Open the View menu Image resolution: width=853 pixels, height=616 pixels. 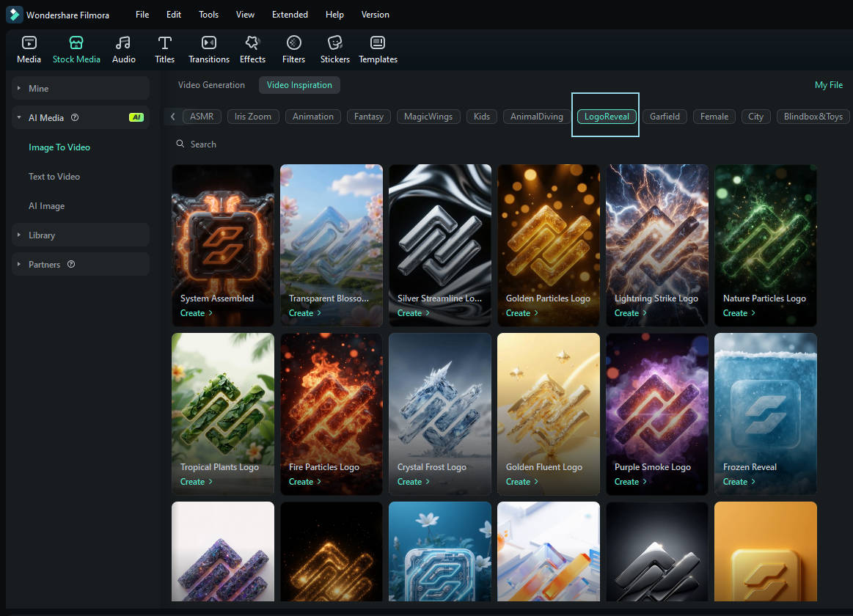coord(246,15)
